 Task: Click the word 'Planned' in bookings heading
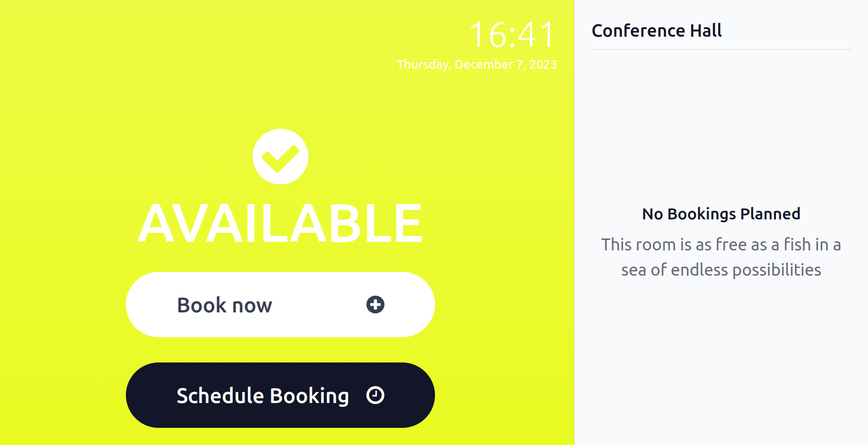pyautogui.click(x=770, y=214)
